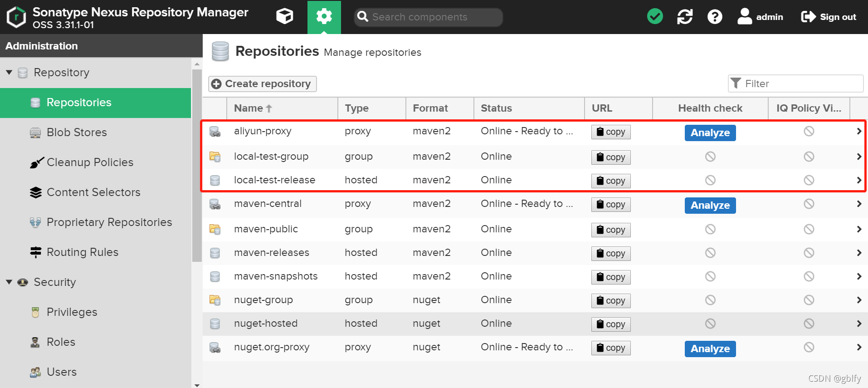Copy URL for local-test-release
The width and height of the screenshot is (868, 388).
(611, 181)
